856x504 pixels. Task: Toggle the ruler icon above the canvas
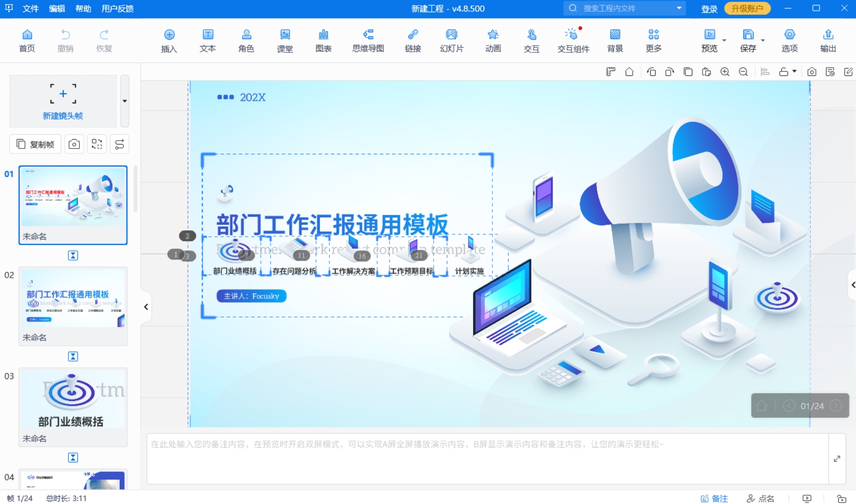(x=611, y=72)
